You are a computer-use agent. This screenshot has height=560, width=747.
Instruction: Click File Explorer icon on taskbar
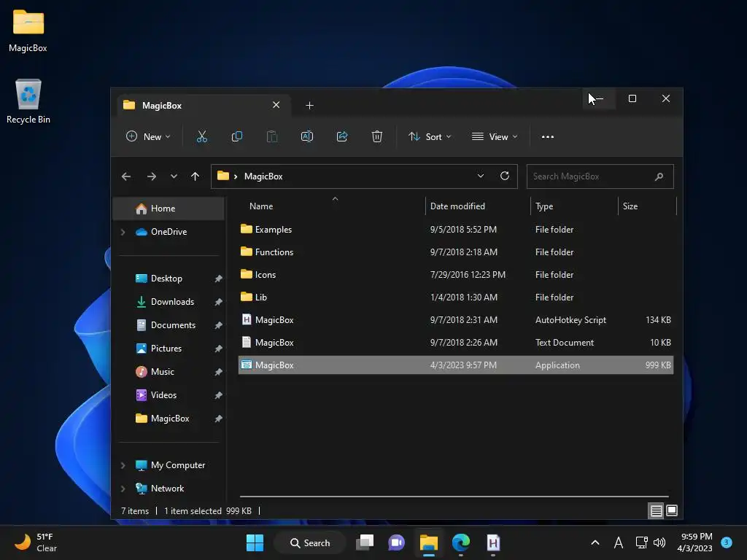point(429,542)
